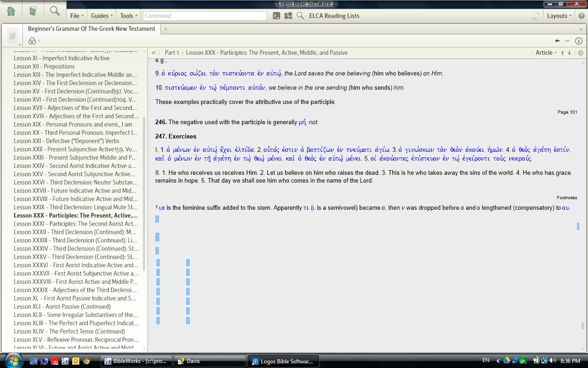Click the taskbar clock showing 8:36 PM
588x368 pixels.
click(571, 361)
